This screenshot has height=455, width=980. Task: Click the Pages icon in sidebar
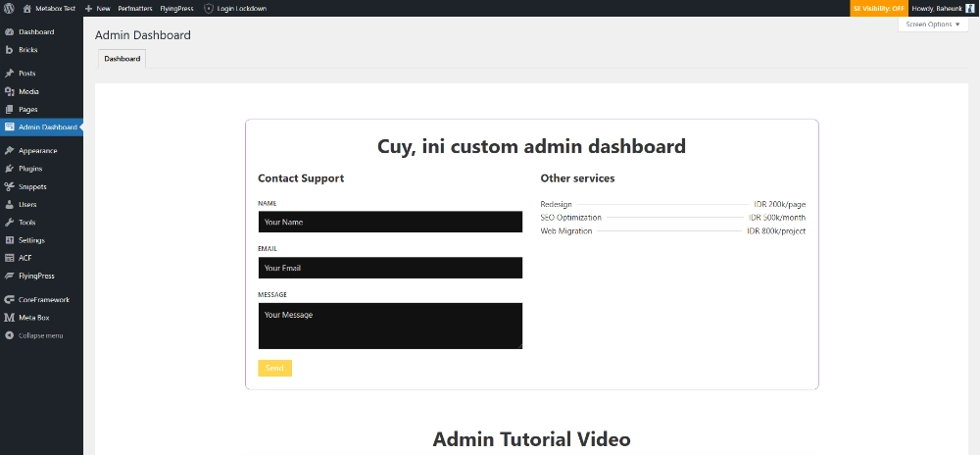pyautogui.click(x=10, y=110)
